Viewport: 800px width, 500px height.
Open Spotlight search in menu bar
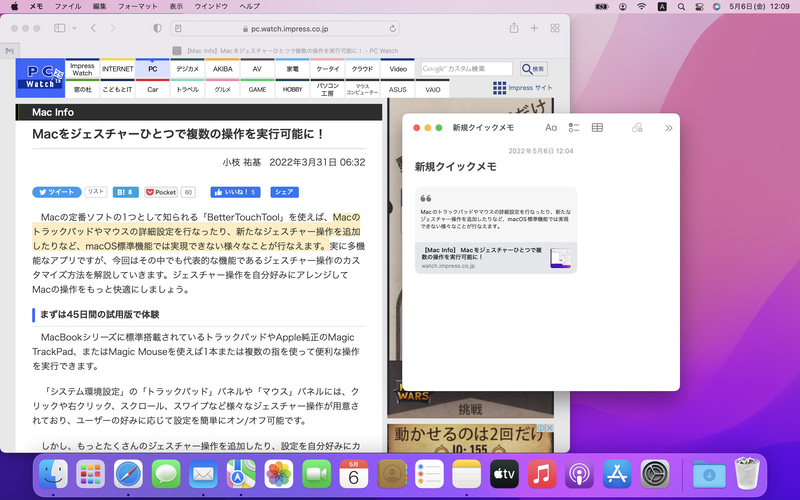[x=681, y=7]
